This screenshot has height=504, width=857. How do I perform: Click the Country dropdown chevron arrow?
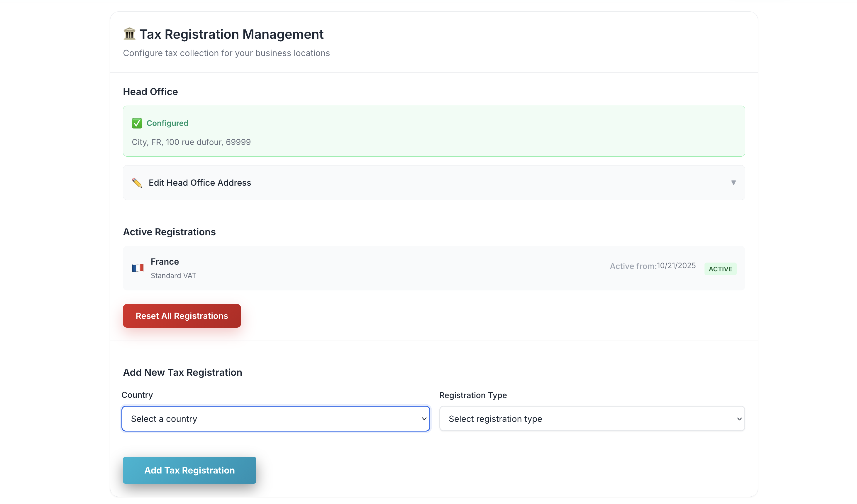pyautogui.click(x=424, y=419)
